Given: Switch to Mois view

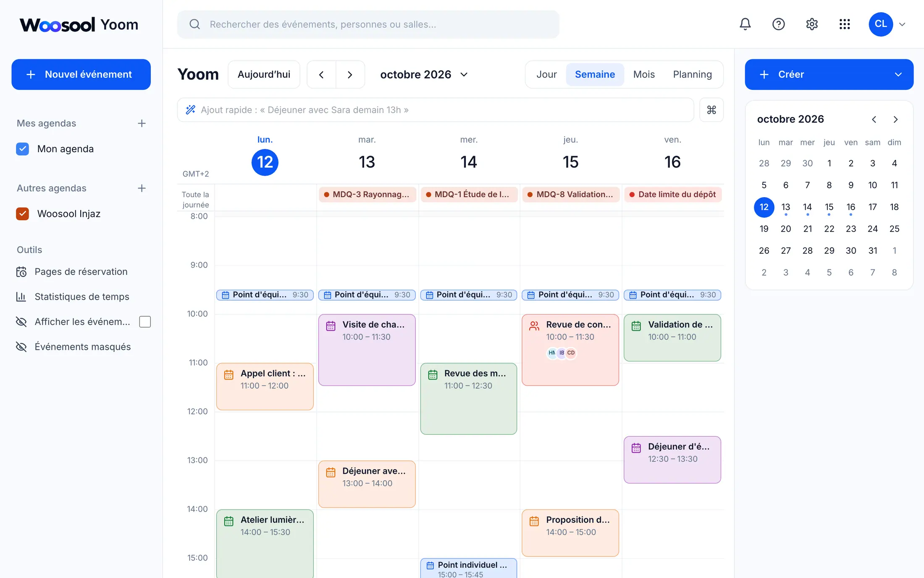Looking at the screenshot, I should point(644,74).
